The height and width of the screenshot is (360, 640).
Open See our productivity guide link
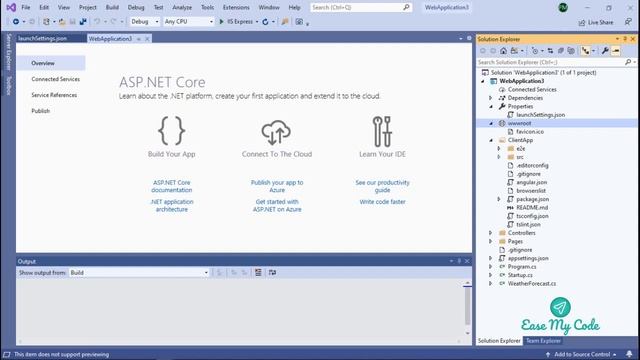[382, 186]
